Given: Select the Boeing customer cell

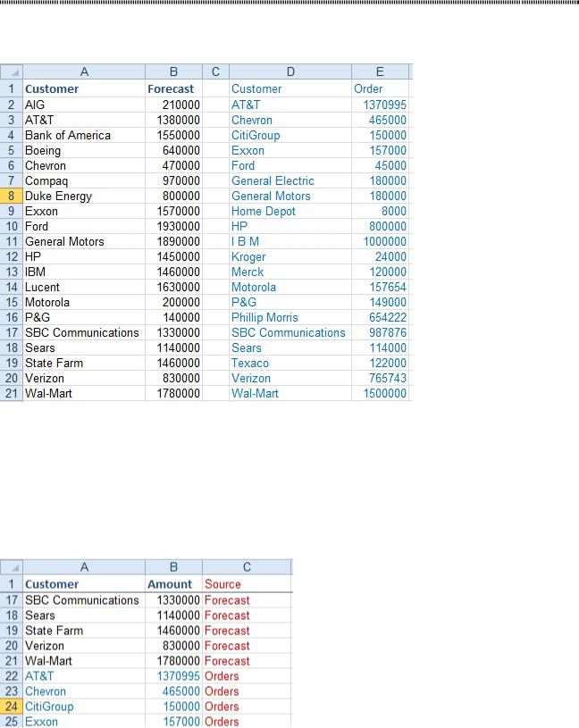Looking at the screenshot, I should 84,150.
